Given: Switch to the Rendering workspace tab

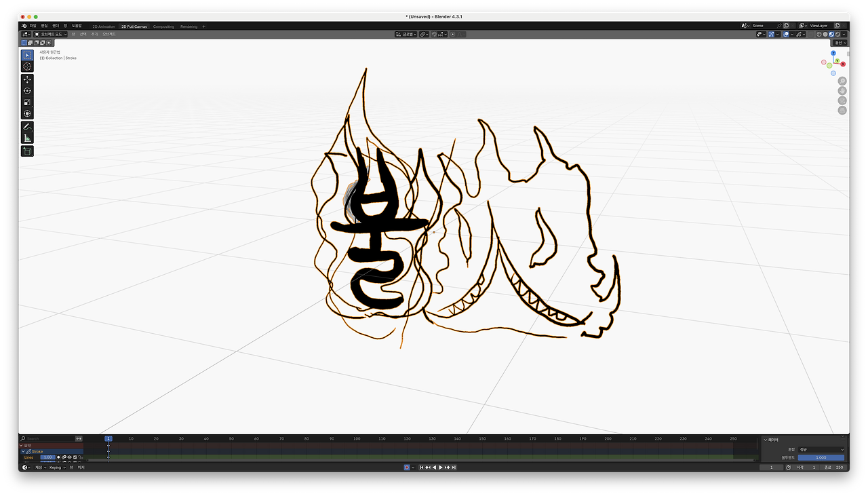Looking at the screenshot, I should tap(189, 26).
